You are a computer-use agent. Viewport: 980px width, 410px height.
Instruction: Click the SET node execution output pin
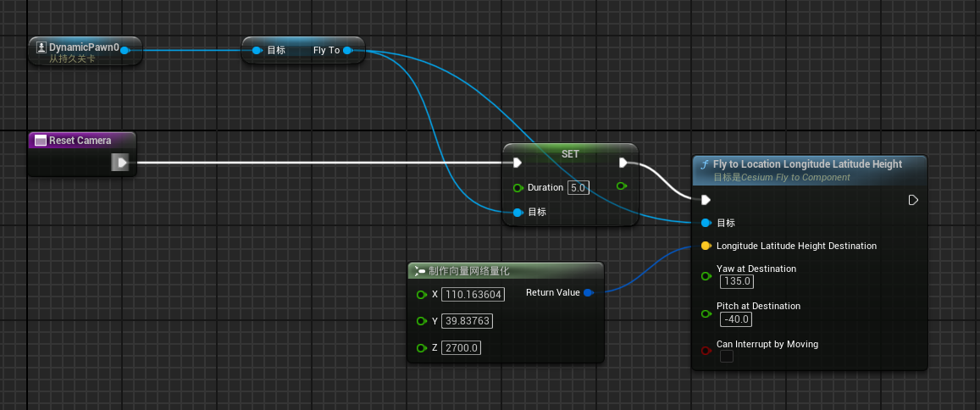point(623,163)
